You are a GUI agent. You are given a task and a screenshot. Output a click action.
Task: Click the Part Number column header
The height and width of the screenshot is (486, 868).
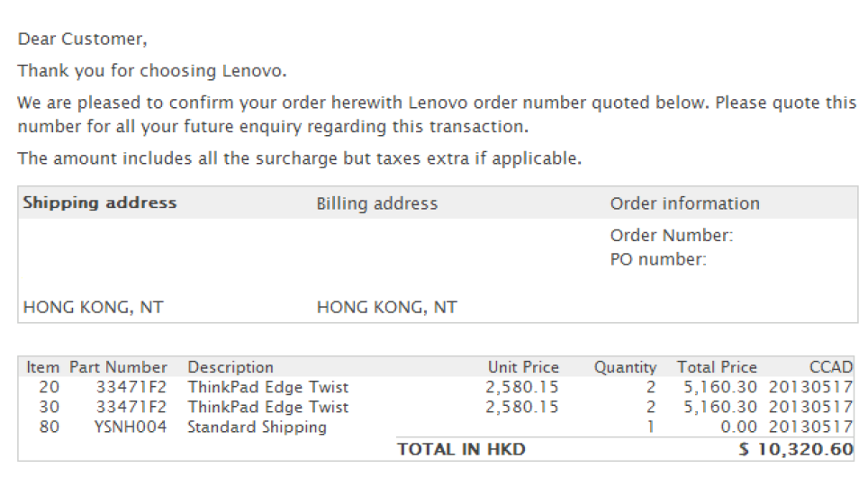[118, 367]
